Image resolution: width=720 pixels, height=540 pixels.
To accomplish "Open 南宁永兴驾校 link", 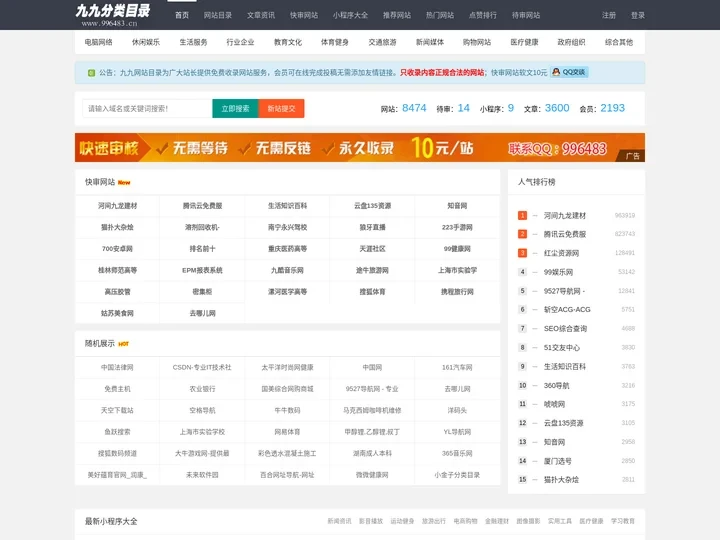I will click(x=287, y=227).
